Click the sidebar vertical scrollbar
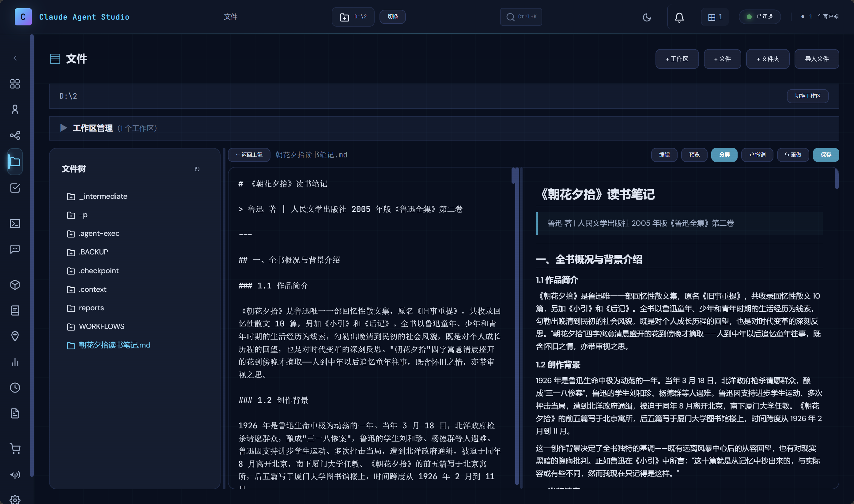 pyautogui.click(x=32, y=255)
